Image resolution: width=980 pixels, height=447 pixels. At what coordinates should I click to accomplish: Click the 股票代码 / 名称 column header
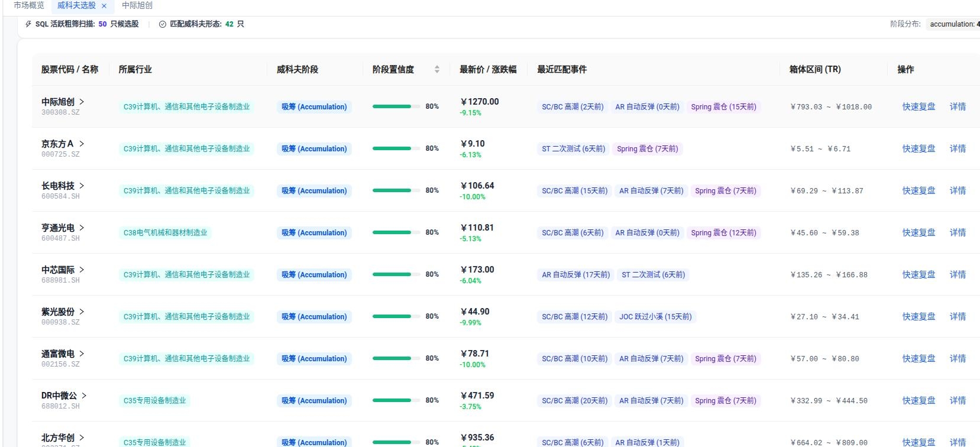[x=70, y=69]
